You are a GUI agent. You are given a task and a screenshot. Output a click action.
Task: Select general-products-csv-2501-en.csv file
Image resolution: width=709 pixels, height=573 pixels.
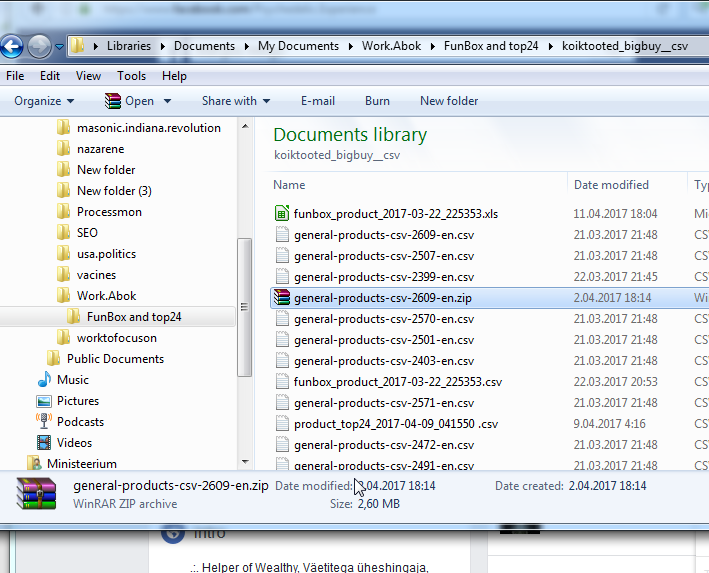[x=384, y=340]
